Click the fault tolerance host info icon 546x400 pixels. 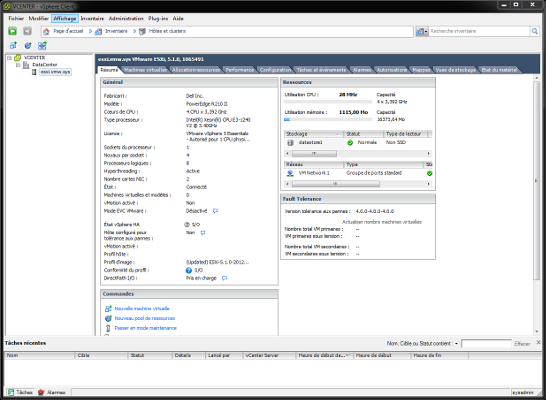203,233
